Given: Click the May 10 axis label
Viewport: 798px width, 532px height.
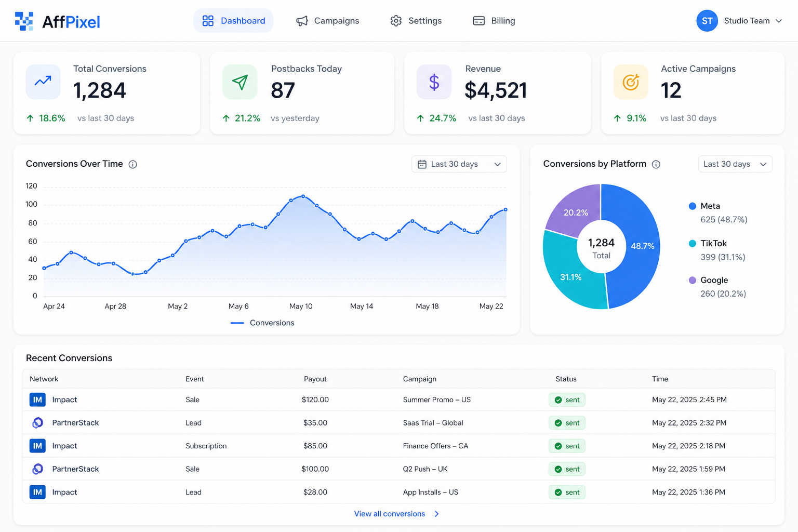Looking at the screenshot, I should click(301, 307).
